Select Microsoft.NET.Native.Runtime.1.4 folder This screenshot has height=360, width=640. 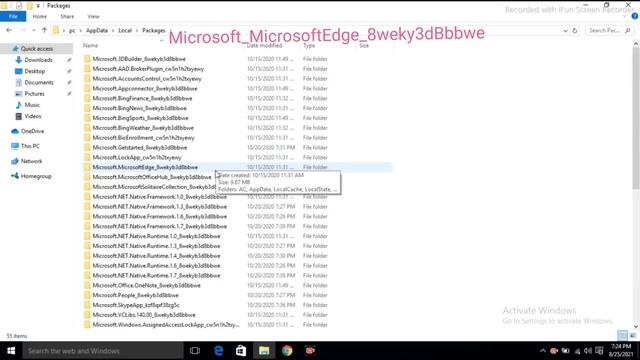pyautogui.click(x=156, y=256)
